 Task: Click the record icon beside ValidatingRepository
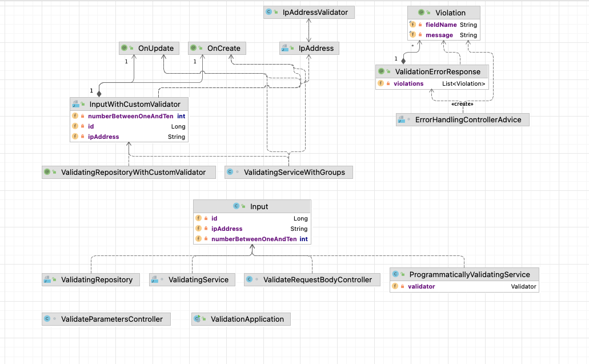46,279
